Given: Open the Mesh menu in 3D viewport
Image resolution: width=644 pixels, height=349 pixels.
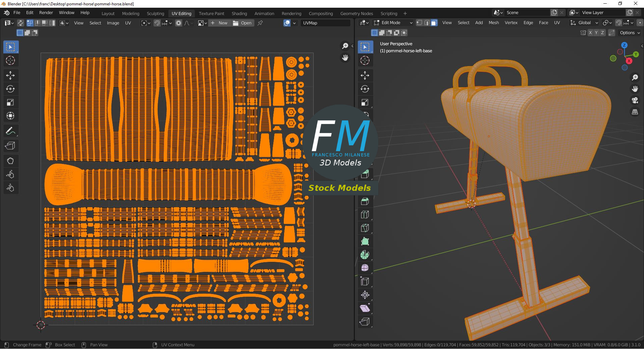Looking at the screenshot, I should [493, 23].
